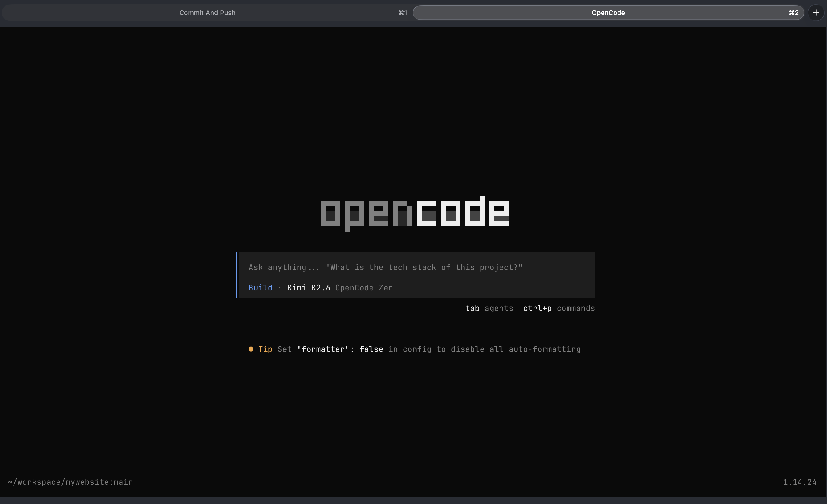Click the tab agents hint
827x504 pixels.
point(489,308)
